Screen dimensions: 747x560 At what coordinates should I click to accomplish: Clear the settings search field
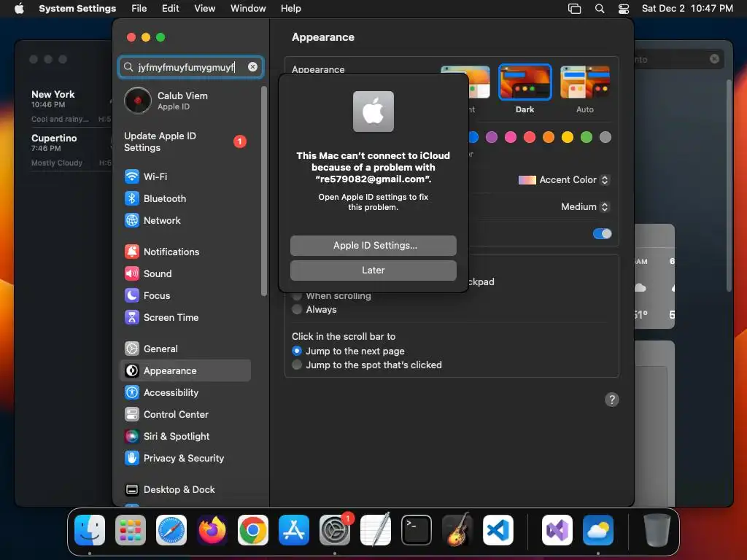click(x=252, y=67)
